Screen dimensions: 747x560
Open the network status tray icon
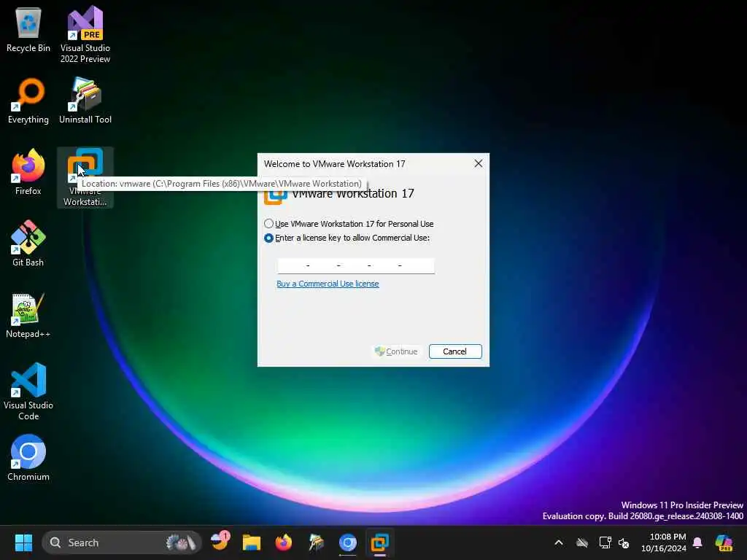click(605, 542)
